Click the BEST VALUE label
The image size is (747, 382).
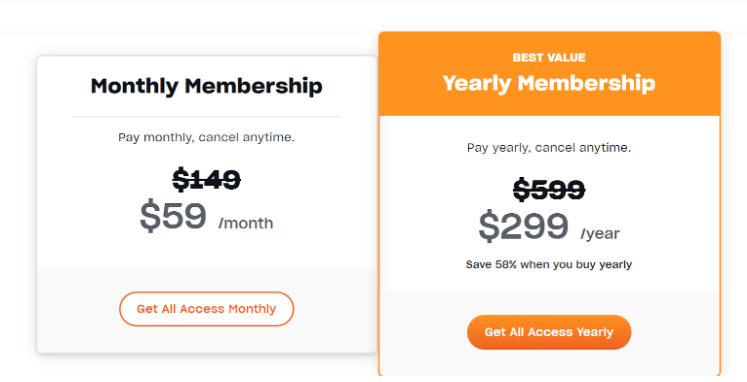pos(549,58)
